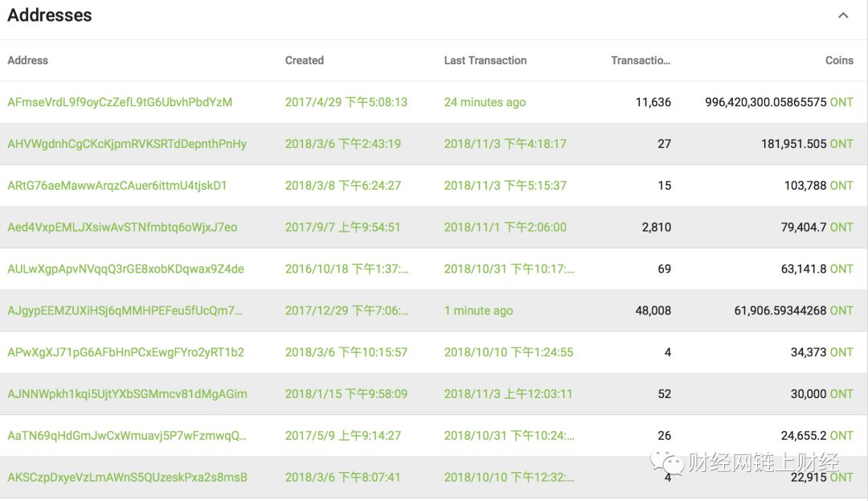Click last transaction 2018/11/3 下午4:18:17
This screenshot has height=501, width=868.
click(x=506, y=144)
